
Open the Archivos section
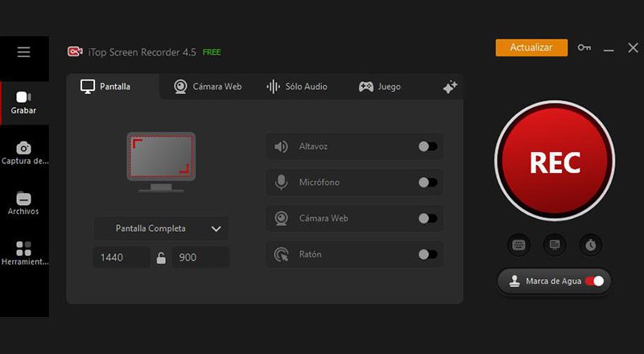23,203
